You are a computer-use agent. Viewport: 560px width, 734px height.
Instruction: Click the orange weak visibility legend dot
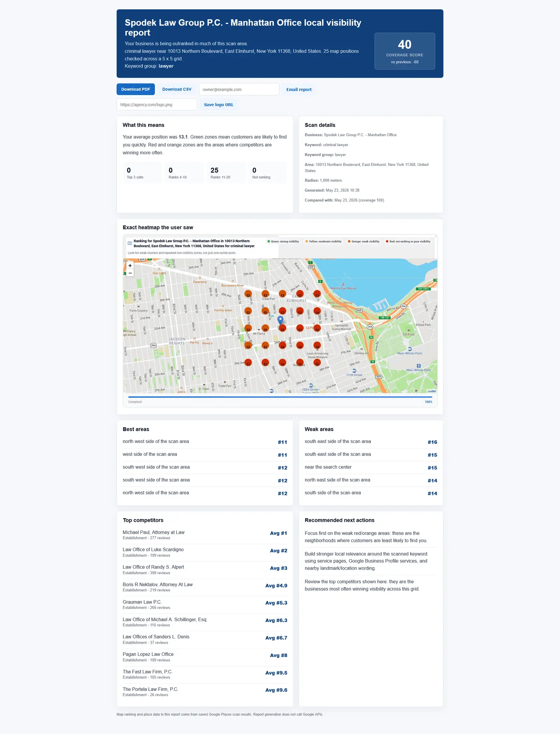pos(349,242)
